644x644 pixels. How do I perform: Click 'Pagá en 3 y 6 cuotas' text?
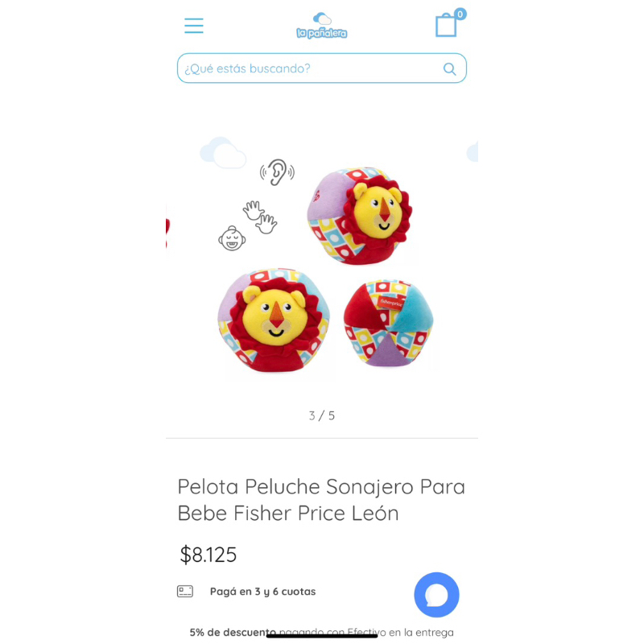[x=263, y=592]
